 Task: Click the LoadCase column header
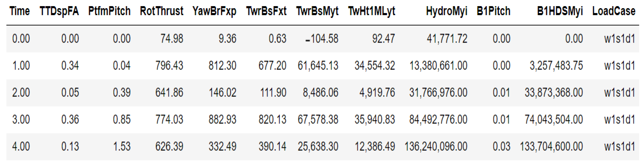click(x=614, y=11)
